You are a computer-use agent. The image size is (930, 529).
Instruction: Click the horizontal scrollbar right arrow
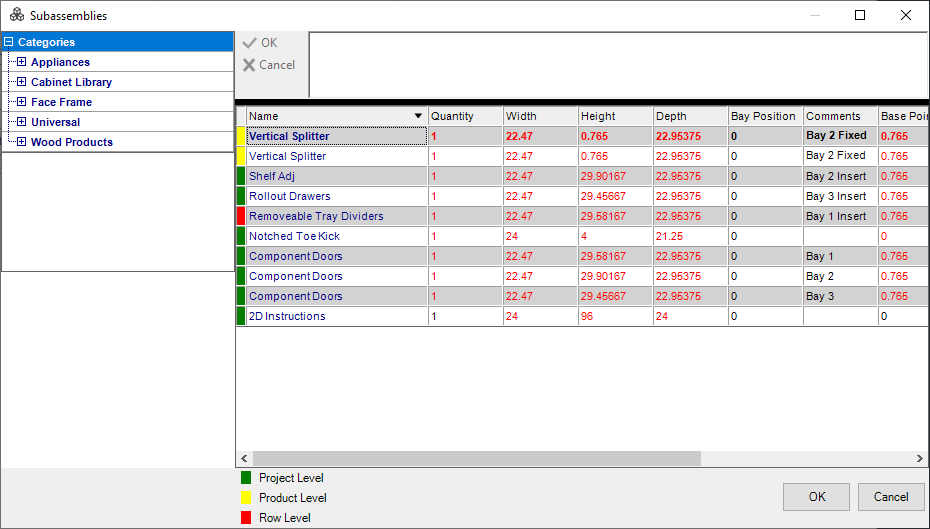(x=920, y=458)
